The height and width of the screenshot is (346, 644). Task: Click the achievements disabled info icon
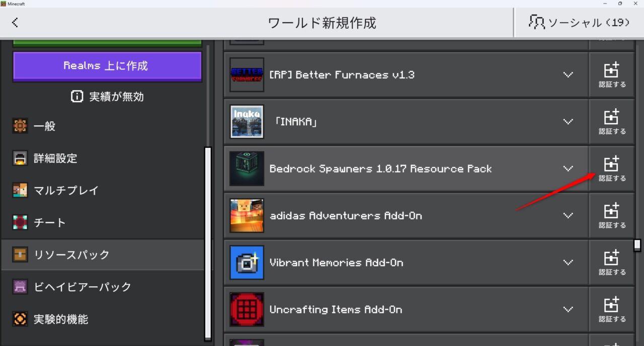77,97
